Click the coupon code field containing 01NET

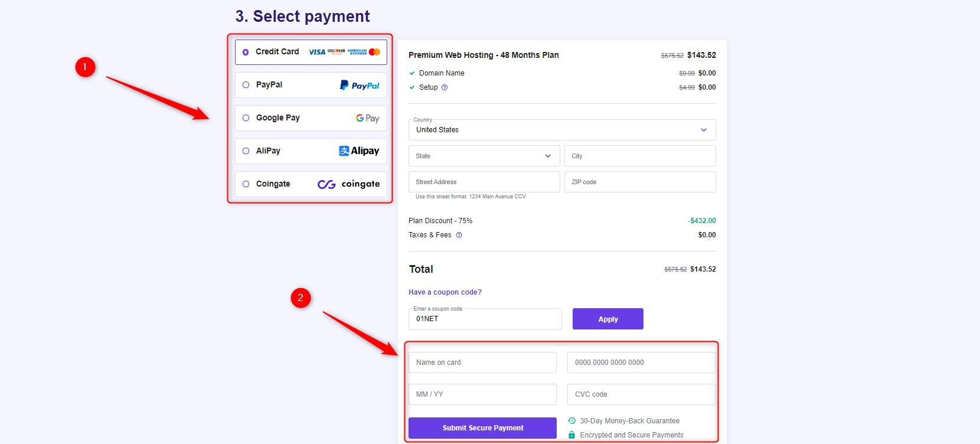coord(485,319)
